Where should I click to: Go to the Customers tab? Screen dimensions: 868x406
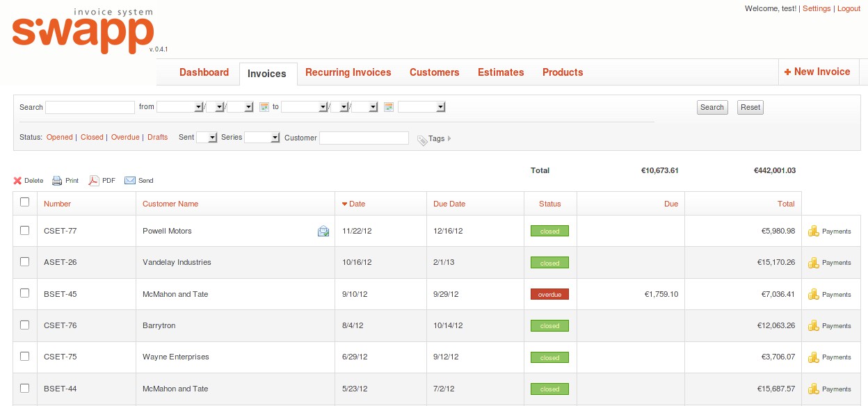click(x=434, y=72)
